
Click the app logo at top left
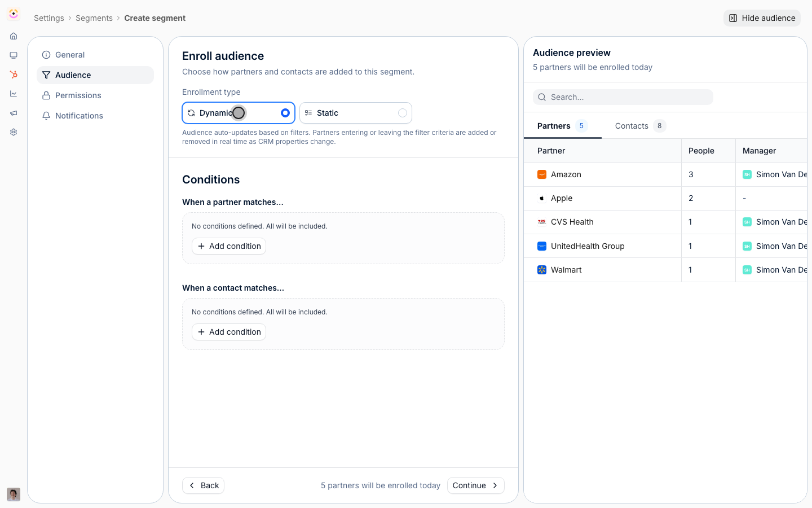coord(14,14)
